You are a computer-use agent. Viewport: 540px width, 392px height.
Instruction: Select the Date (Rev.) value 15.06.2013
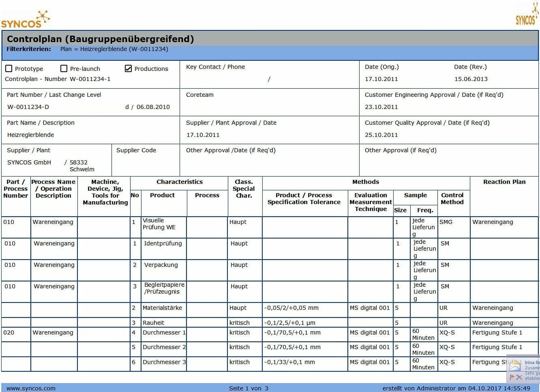[471, 79]
